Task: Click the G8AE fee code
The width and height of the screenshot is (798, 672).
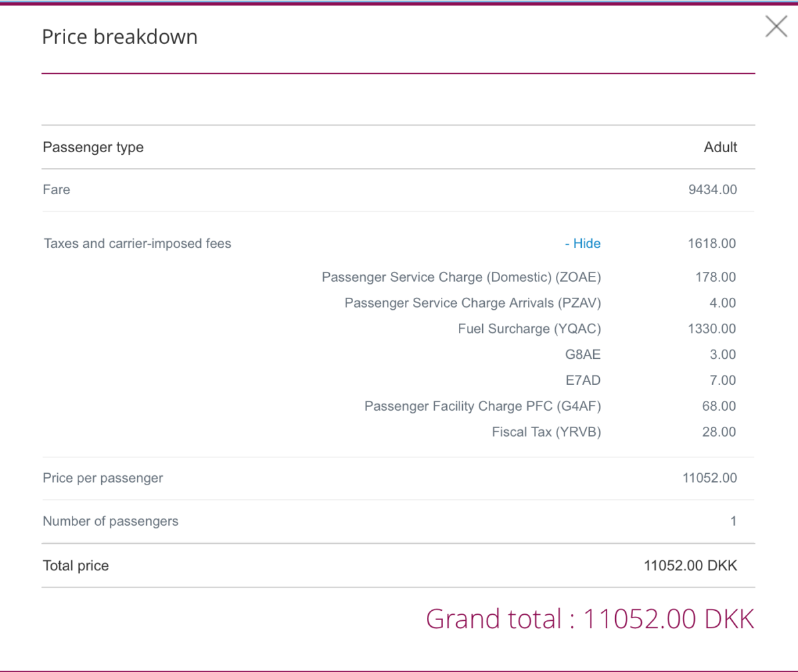Action: point(583,354)
